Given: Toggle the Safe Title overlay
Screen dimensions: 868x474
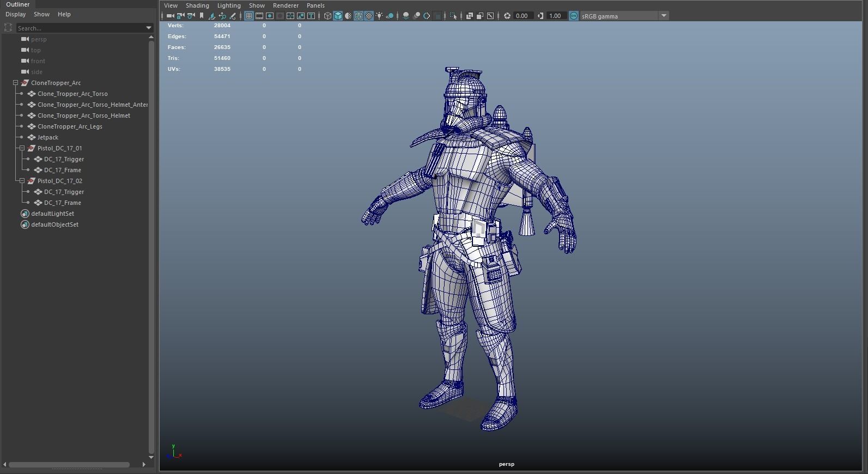Looking at the screenshot, I should point(311,16).
